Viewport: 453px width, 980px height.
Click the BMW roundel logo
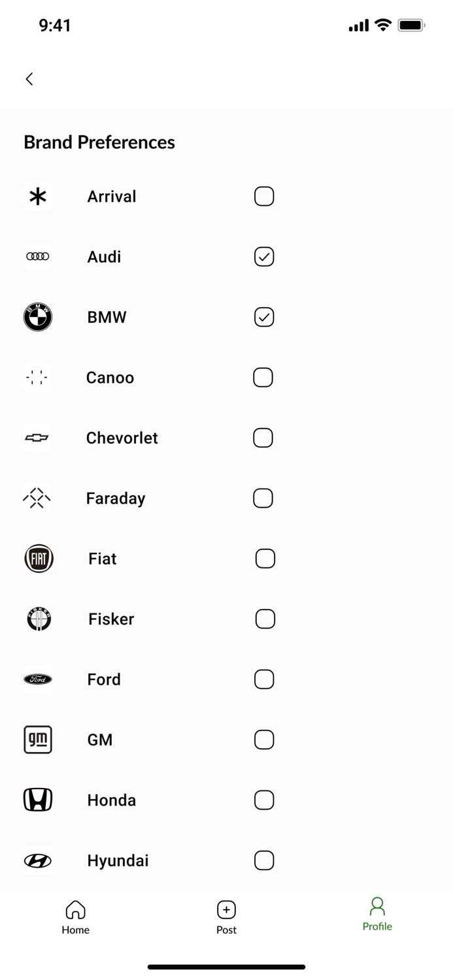(37, 317)
